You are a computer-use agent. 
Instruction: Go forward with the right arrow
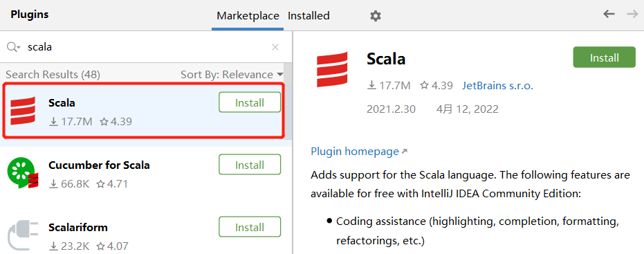point(632,14)
